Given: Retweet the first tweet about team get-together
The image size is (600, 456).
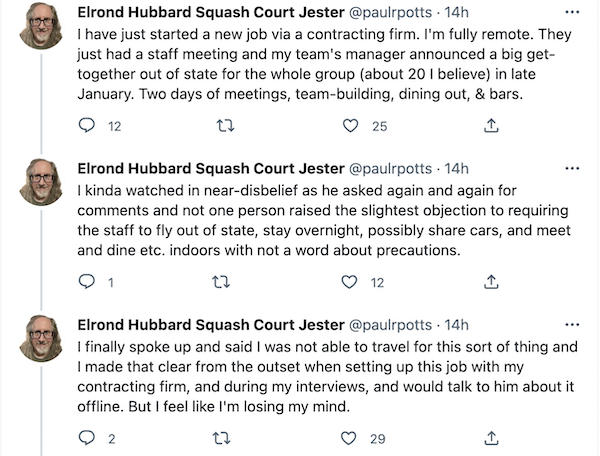Looking at the screenshot, I should pyautogui.click(x=225, y=125).
